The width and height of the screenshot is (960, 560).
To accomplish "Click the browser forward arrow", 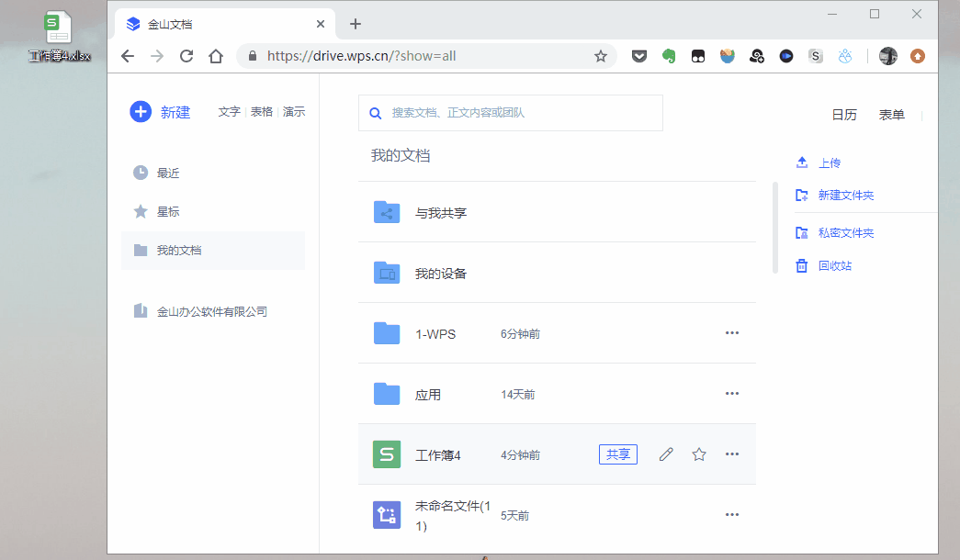I will tap(157, 56).
